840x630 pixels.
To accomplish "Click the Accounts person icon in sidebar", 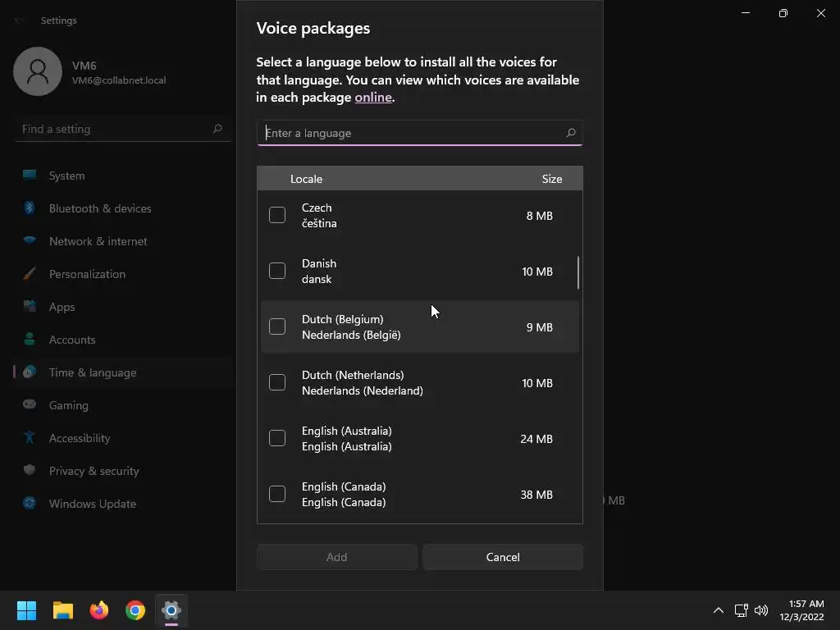I will [x=30, y=339].
